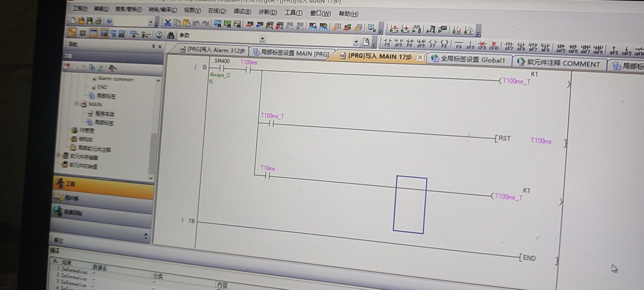Select the Alarm common tree item

(115, 79)
